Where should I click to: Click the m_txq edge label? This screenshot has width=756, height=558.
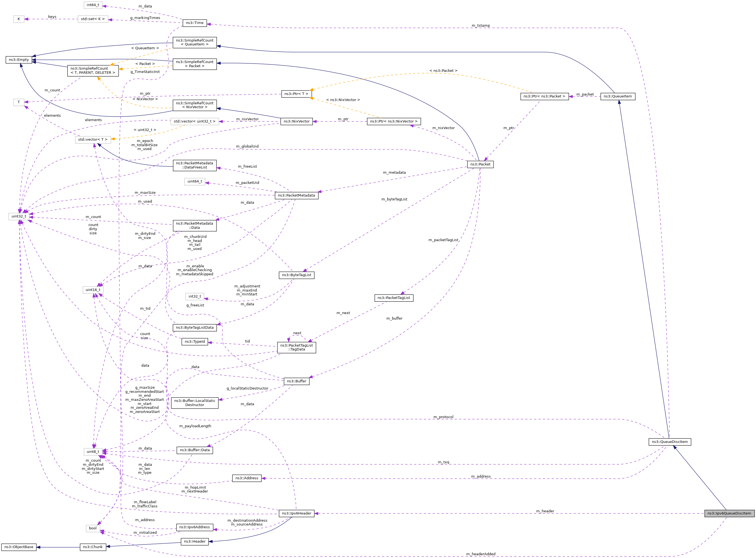443,462
